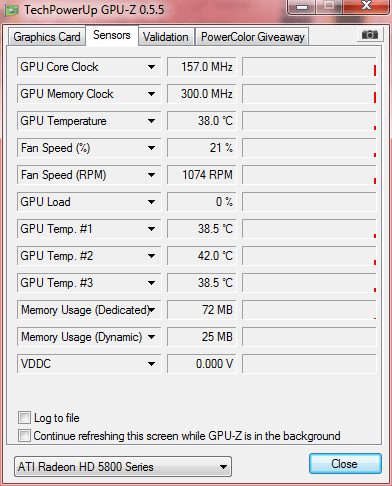Click the Fan Speed (%) history graph

click(x=309, y=148)
